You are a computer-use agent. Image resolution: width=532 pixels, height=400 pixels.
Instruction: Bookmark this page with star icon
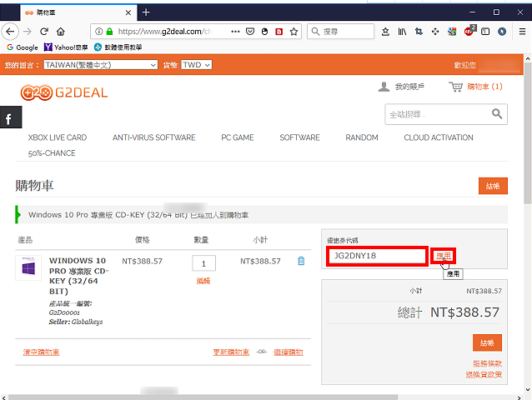click(294, 32)
